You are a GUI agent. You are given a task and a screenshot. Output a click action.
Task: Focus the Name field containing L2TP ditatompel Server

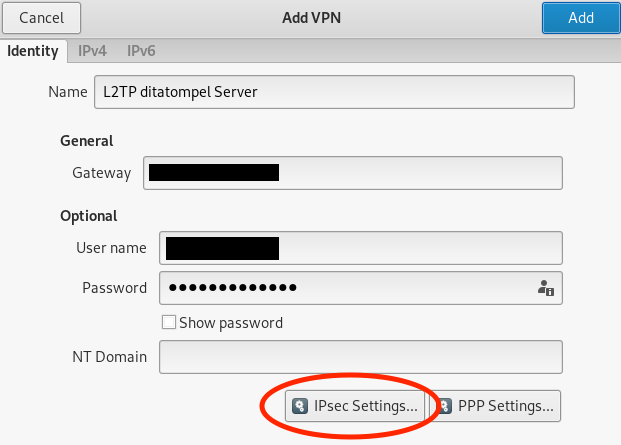(334, 92)
